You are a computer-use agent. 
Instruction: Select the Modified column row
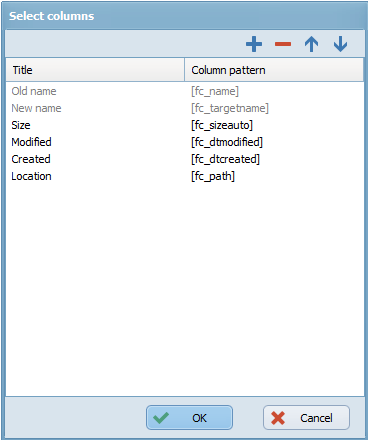coord(185,142)
